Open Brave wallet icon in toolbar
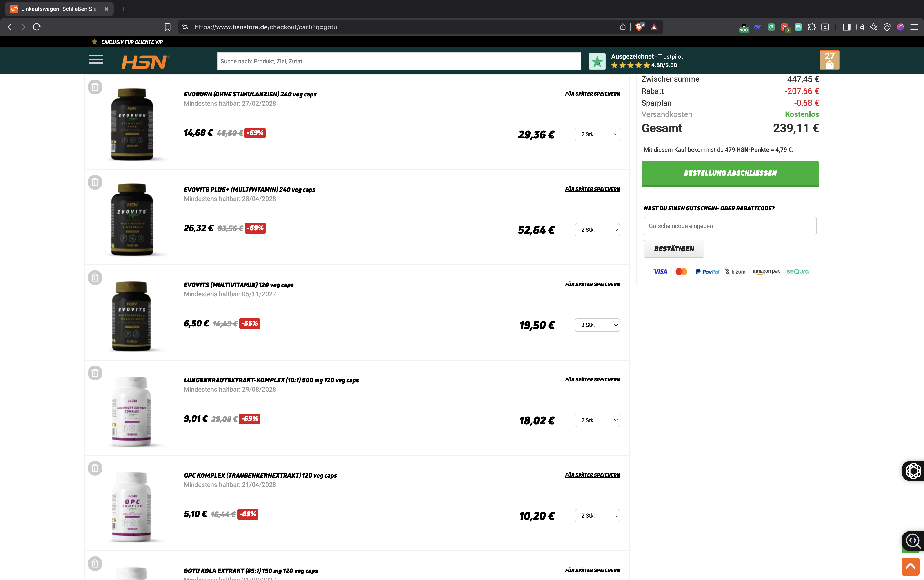The image size is (924, 580). [x=860, y=27]
